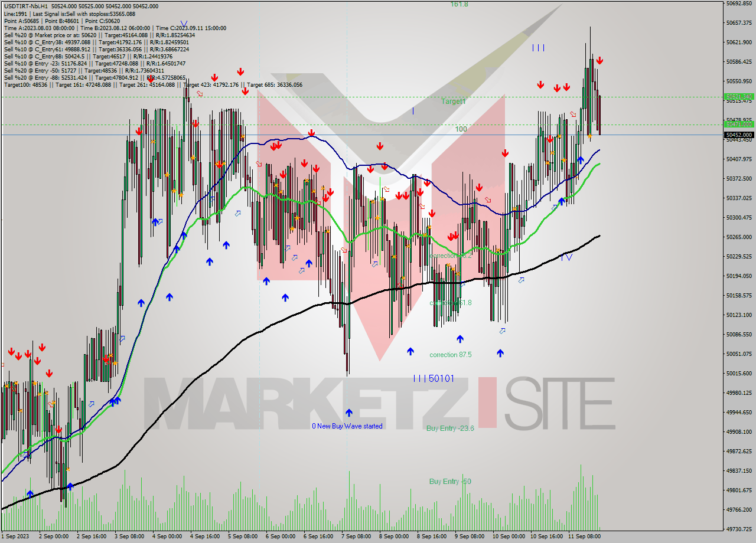756x543 pixels.
Task: Click the 'Sell %20 @ Market price' line
Action: pyautogui.click(x=99, y=35)
